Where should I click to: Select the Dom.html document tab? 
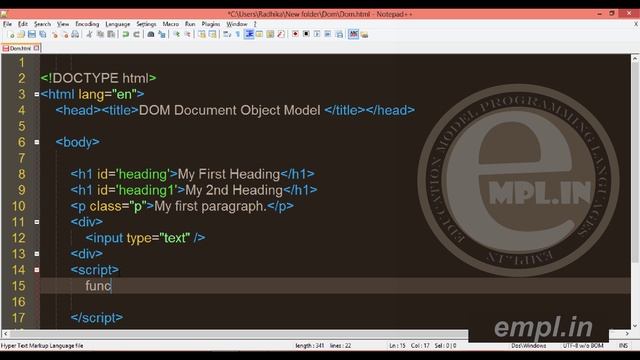(x=20, y=48)
